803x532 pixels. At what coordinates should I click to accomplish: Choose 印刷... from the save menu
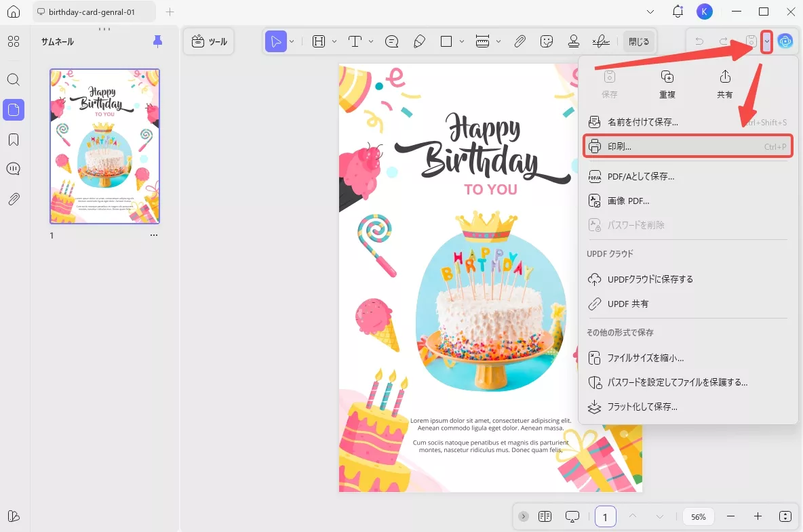tap(688, 146)
